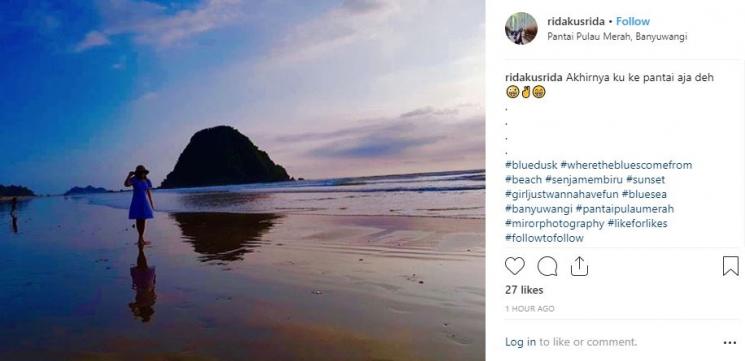Screen dimensions: 745x361
Task: Save the post with the bookmark icon
Action: point(731,266)
